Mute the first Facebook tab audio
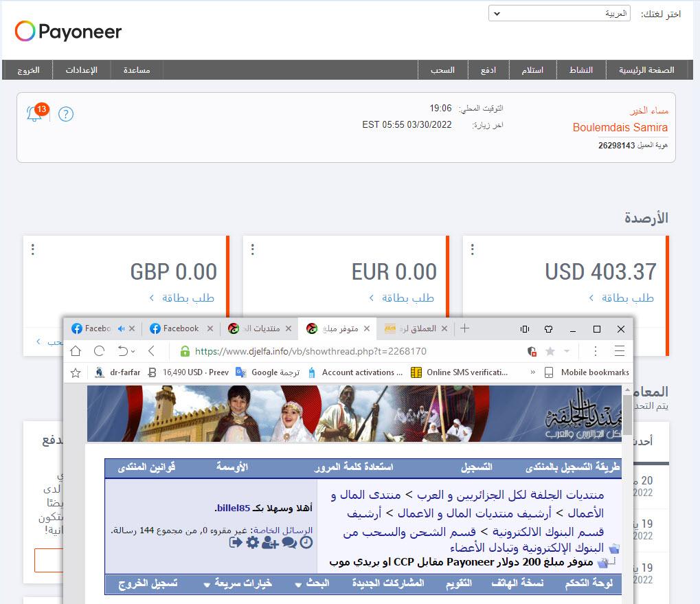 tap(121, 328)
